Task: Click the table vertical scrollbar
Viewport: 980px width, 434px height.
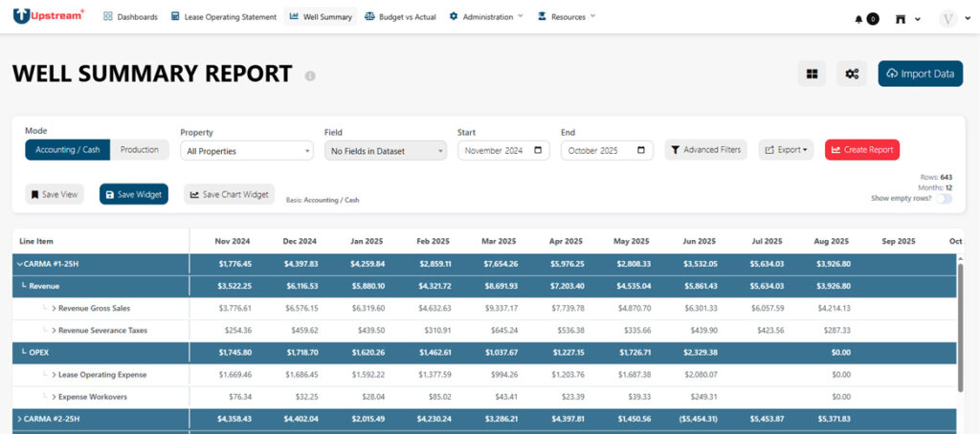Action: click(x=961, y=327)
